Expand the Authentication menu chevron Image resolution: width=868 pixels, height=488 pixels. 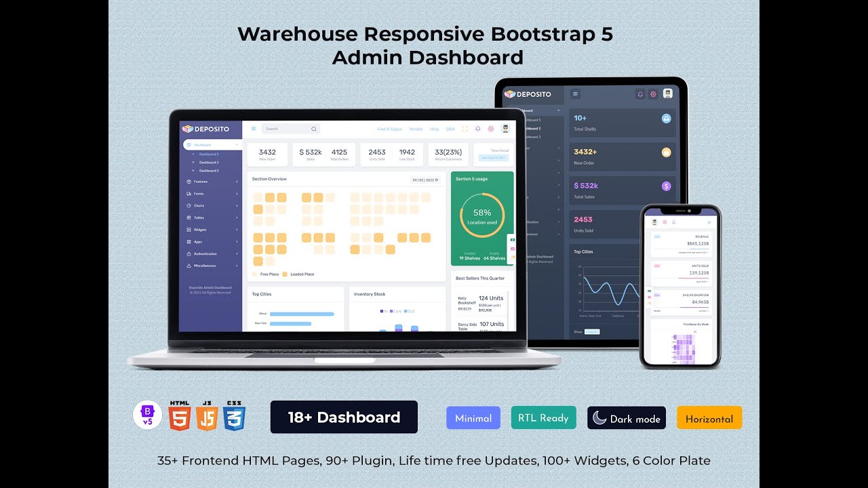point(237,254)
